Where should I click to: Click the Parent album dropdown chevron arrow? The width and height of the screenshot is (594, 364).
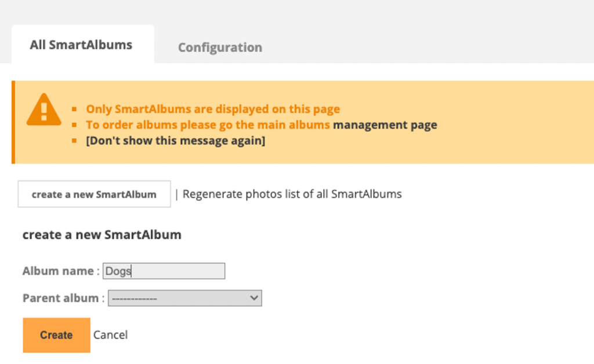253,298
